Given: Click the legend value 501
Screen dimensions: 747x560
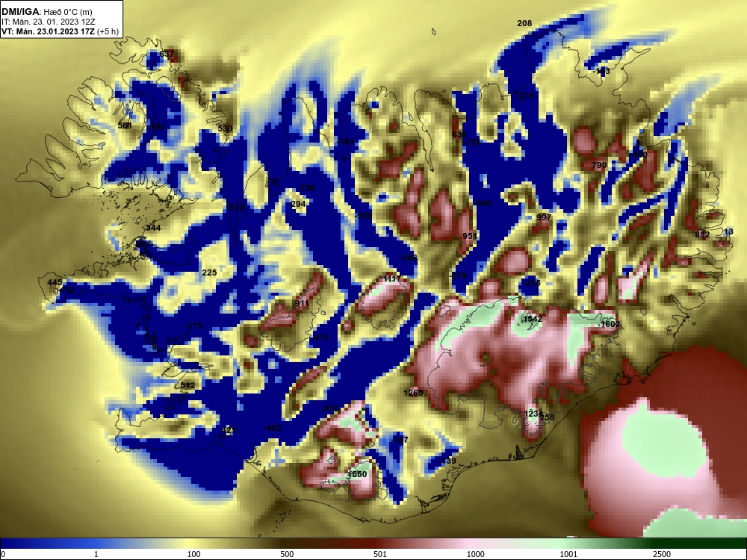Looking at the screenshot, I should [380, 554].
